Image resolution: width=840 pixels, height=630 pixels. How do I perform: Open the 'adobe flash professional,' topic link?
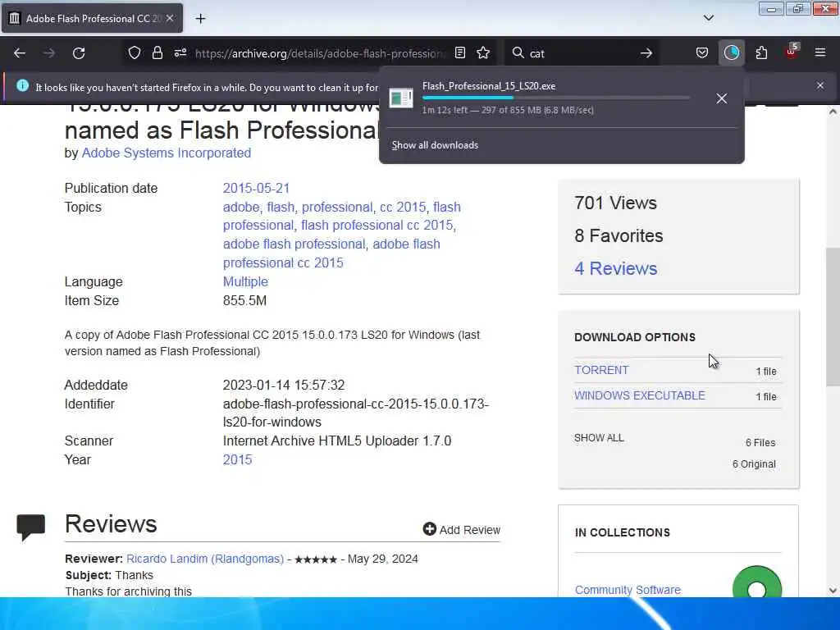(294, 244)
